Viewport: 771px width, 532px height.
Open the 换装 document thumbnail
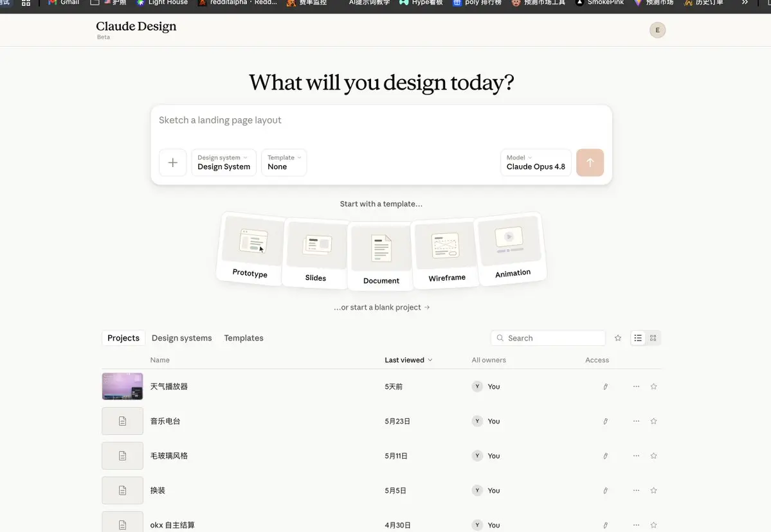click(x=122, y=490)
